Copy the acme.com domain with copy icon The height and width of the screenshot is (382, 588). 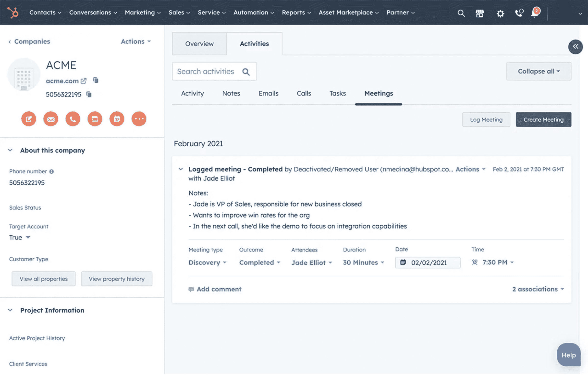click(x=96, y=80)
